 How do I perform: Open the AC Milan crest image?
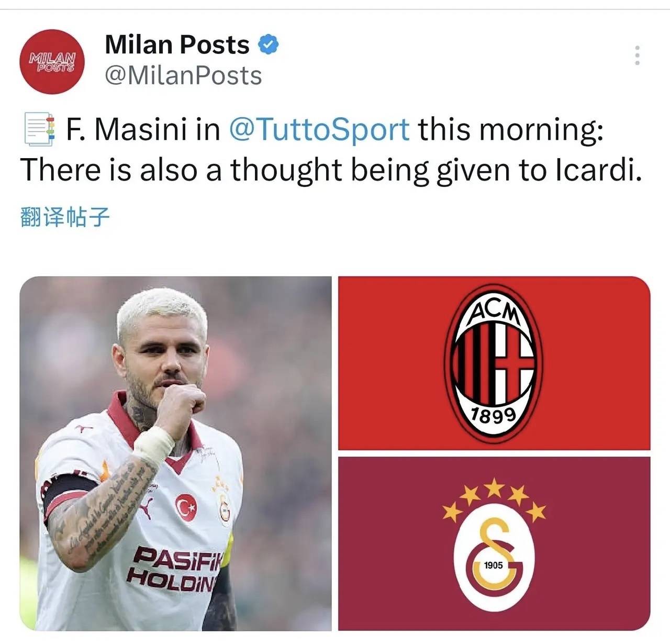click(494, 363)
